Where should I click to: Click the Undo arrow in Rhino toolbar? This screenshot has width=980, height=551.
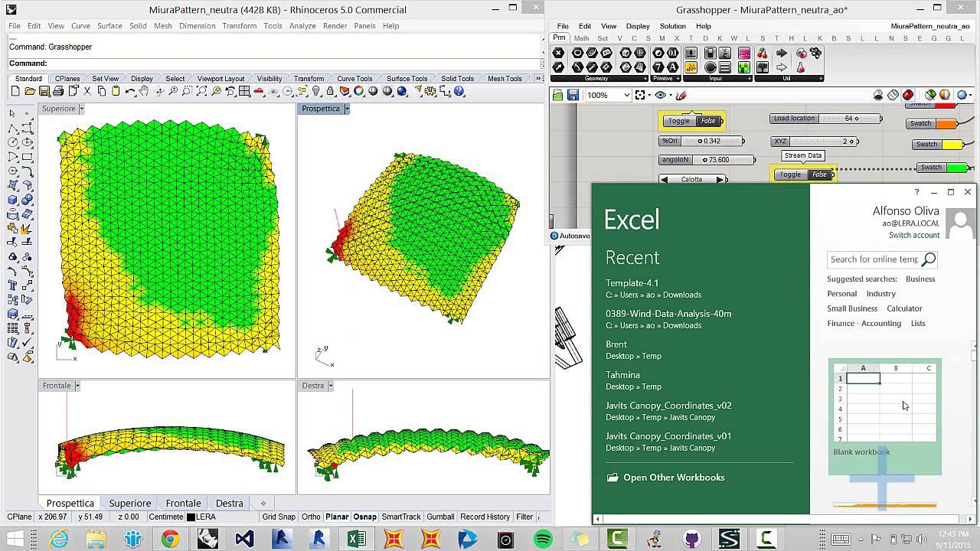tap(130, 91)
